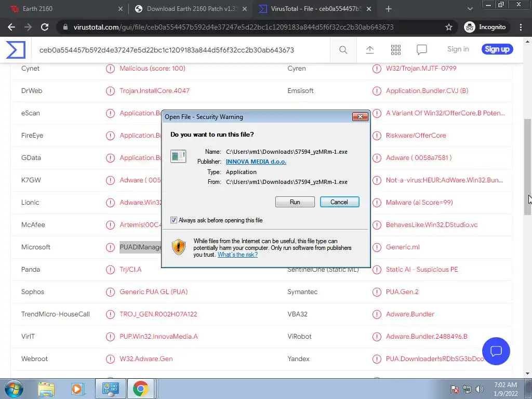Click the Webroot detection alert icon
532x399 pixels.
tap(110, 359)
